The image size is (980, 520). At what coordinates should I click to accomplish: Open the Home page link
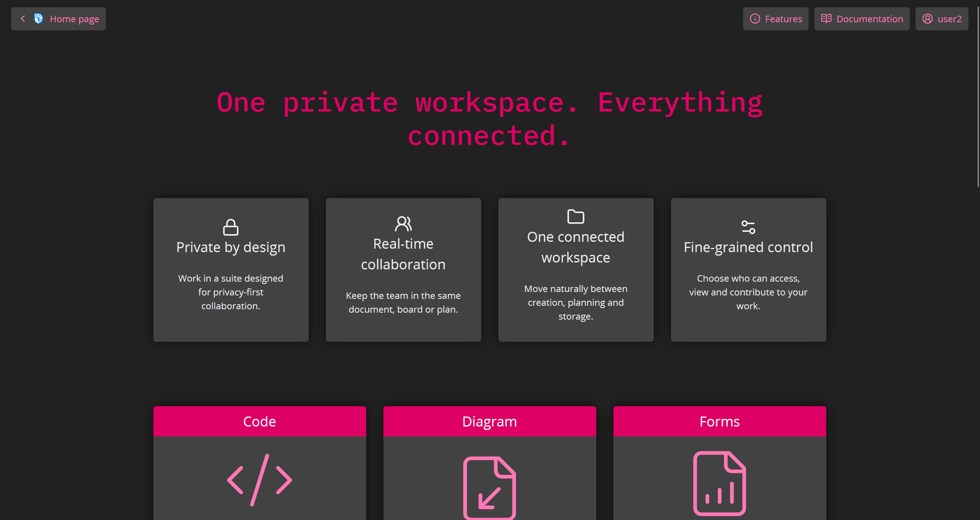point(58,19)
